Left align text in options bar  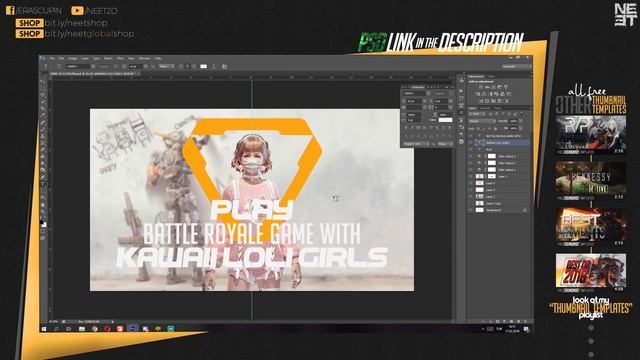(181, 66)
